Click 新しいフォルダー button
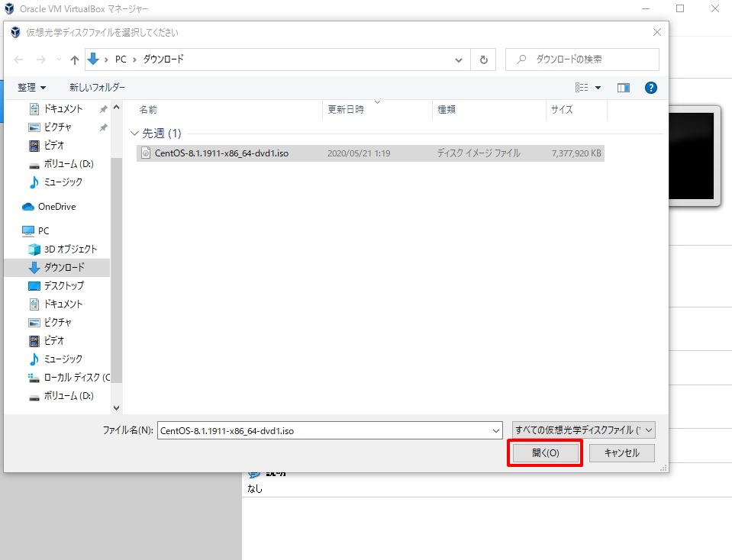This screenshot has height=560, width=732. [x=97, y=87]
